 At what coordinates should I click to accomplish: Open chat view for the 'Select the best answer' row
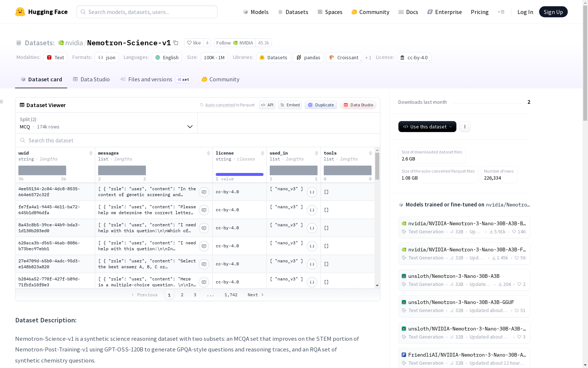(204, 264)
